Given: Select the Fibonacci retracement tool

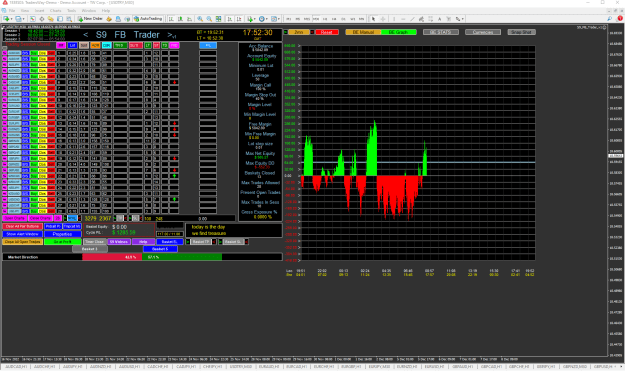Looking at the screenshot, I should (430, 19).
